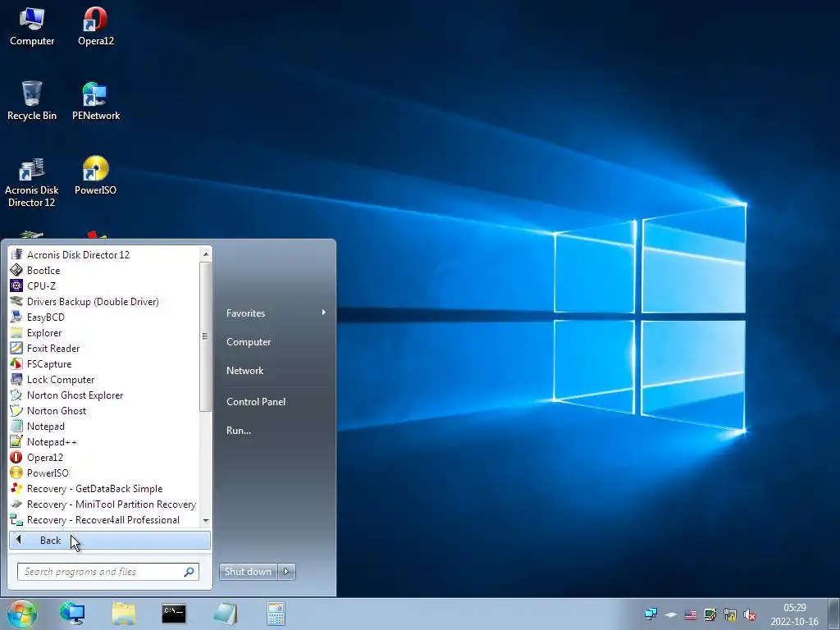Open PENetwork from the taskbar
The image size is (840, 630).
(x=72, y=614)
